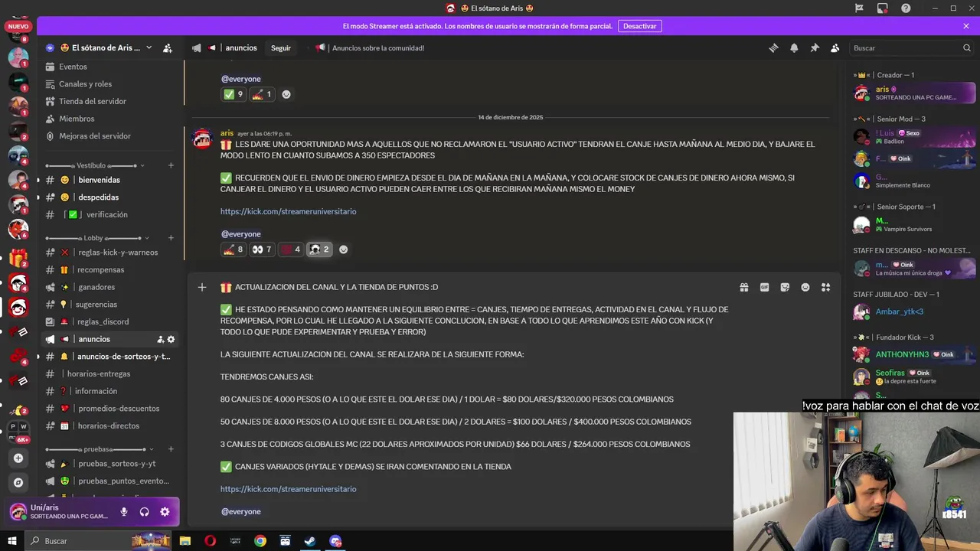Open User Settings gear icon
The image size is (980, 551).
point(165,512)
